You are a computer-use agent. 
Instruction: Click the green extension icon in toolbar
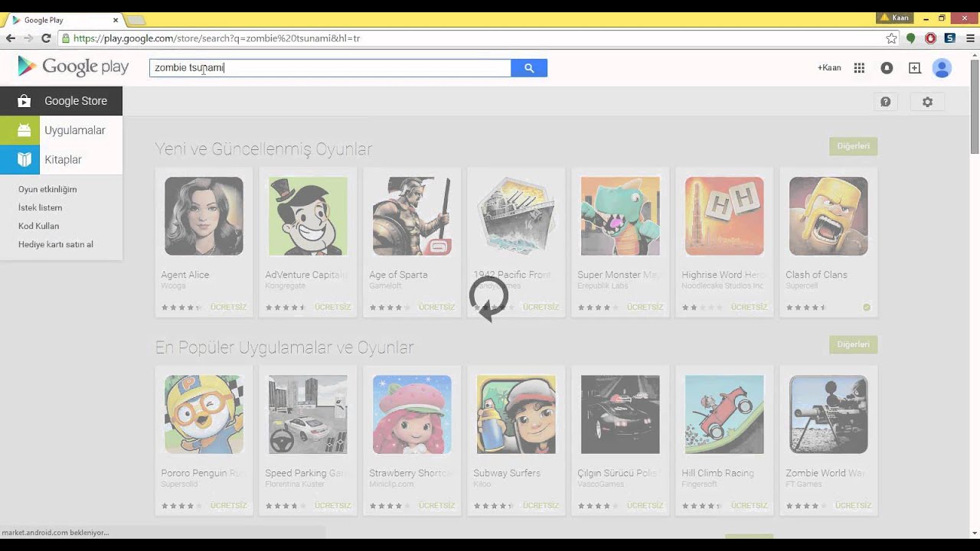[910, 38]
